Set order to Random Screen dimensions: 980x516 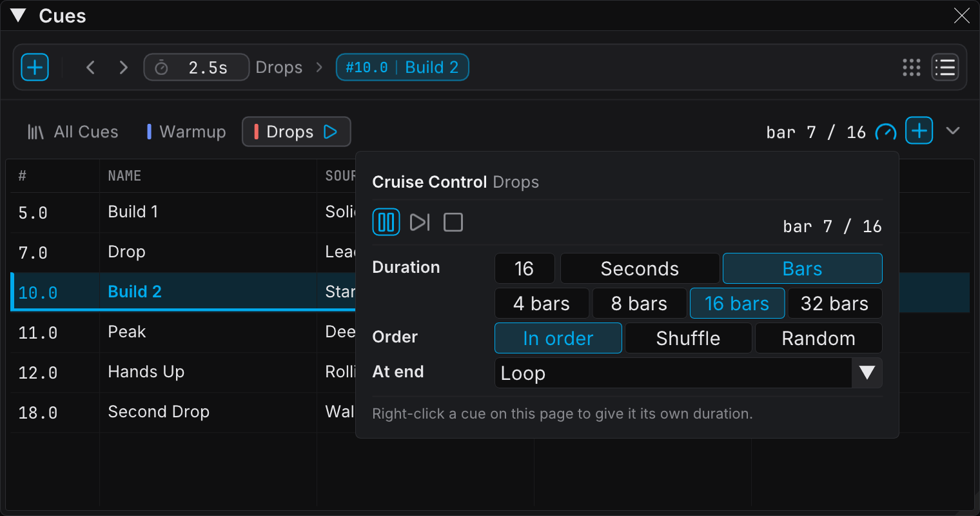[818, 338]
